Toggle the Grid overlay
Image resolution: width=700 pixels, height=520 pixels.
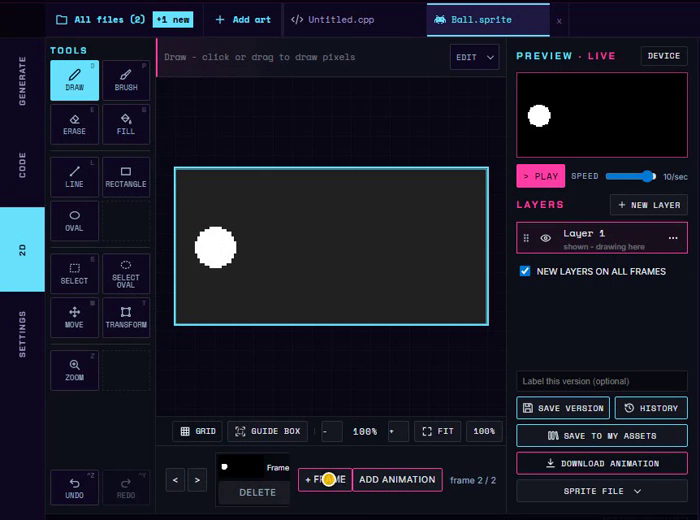coord(197,431)
